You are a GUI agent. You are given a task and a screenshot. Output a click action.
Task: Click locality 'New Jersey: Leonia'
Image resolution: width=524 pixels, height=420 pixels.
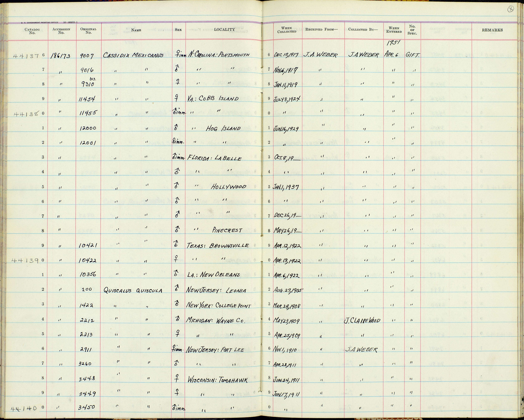pos(216,290)
